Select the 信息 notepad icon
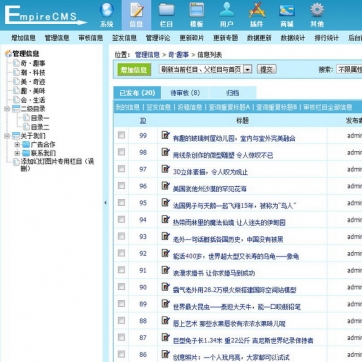Image resolution: width=362 pixels, height=362 pixels. coord(136,10)
